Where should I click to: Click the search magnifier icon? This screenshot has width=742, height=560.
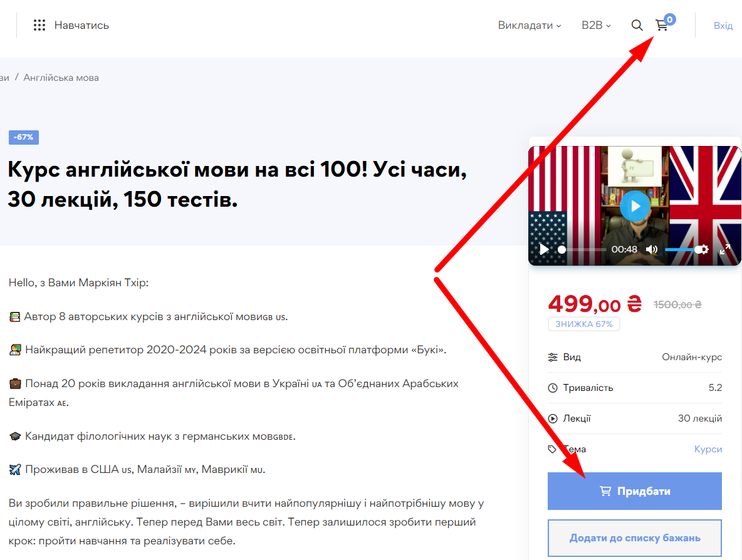637,25
